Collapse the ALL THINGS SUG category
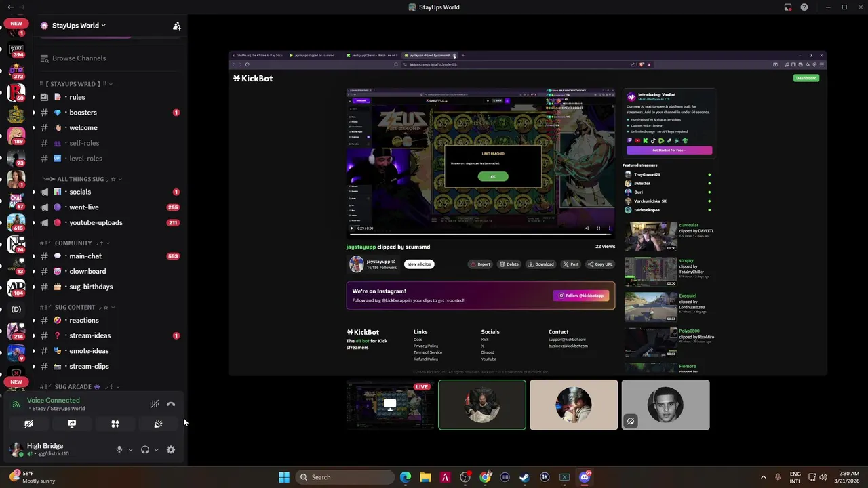Viewport: 868px width, 488px height. 81,179
